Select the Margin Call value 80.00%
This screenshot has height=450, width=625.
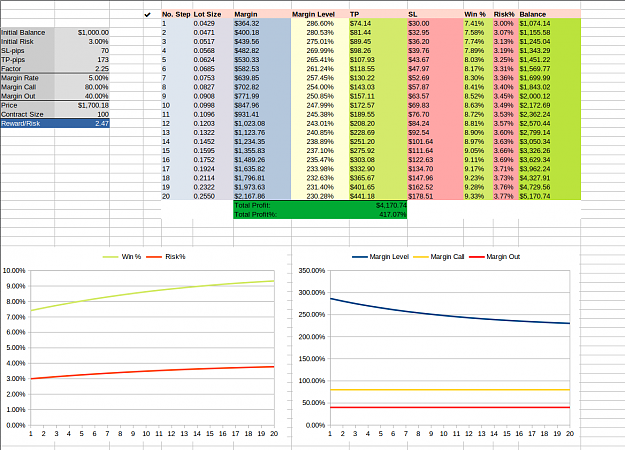click(x=82, y=87)
